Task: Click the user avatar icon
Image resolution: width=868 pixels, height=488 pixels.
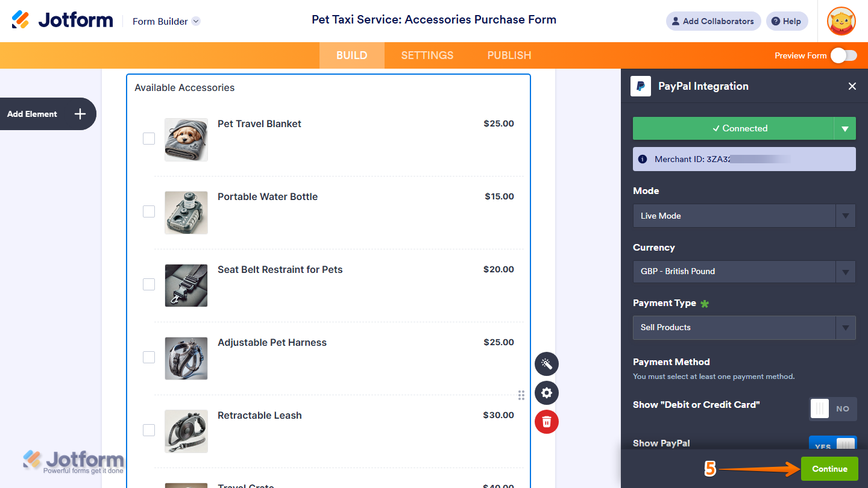Action: tap(841, 21)
